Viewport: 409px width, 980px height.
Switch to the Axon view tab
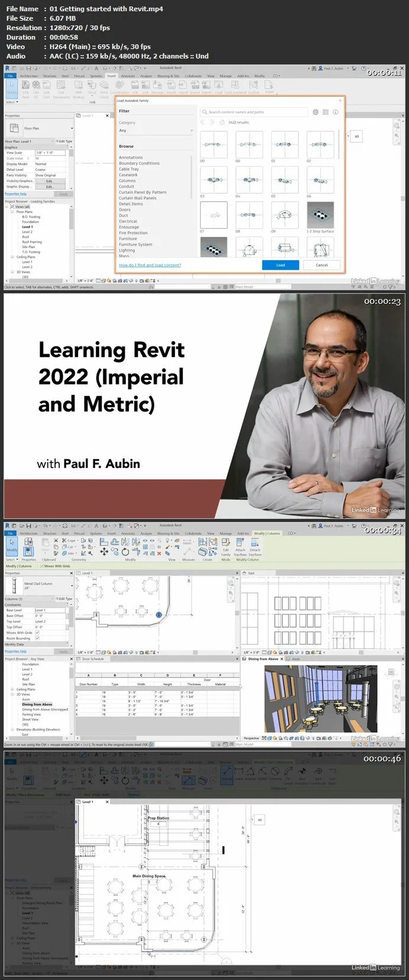(x=296, y=658)
